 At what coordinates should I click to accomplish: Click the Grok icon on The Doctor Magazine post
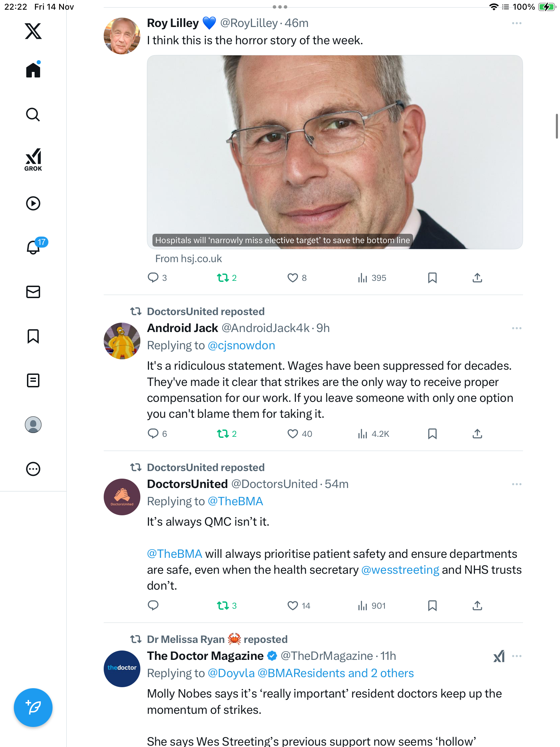tap(499, 656)
